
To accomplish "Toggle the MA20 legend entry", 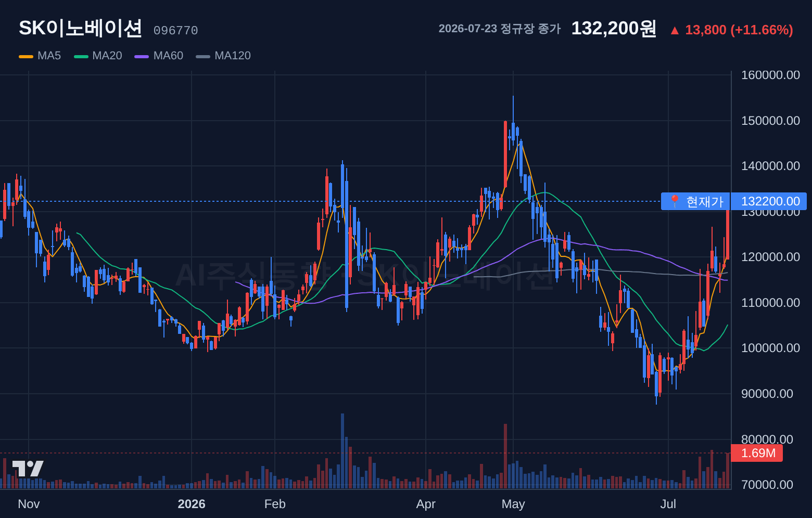I will tap(98, 56).
